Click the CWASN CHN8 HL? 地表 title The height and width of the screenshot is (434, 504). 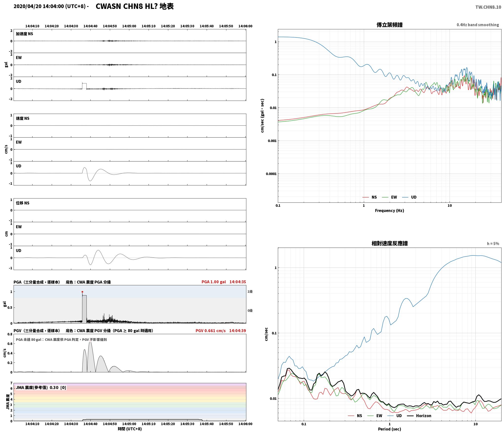point(134,6)
